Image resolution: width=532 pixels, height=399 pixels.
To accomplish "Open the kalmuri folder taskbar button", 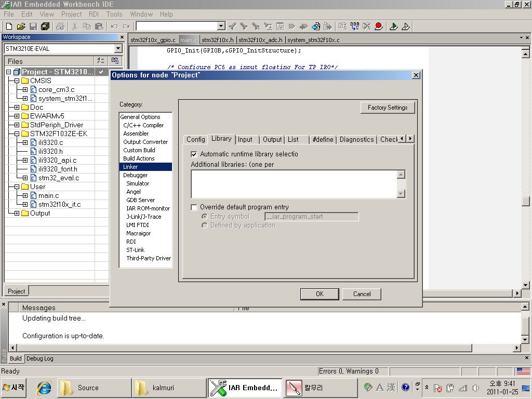I will (x=169, y=388).
